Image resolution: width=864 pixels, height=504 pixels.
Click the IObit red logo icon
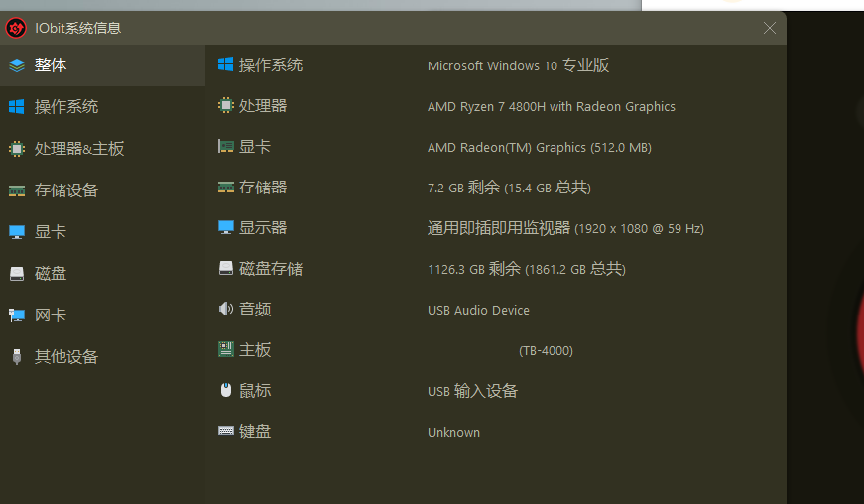coord(16,28)
